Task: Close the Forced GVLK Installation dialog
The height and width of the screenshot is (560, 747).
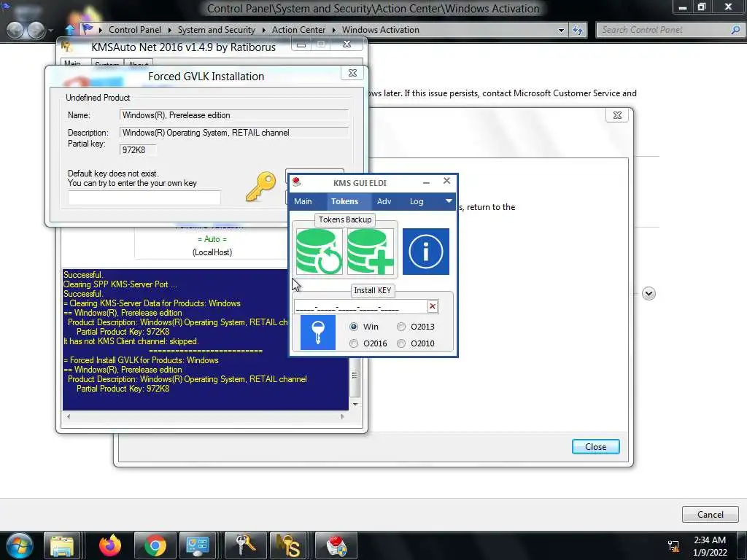Action: (352, 73)
